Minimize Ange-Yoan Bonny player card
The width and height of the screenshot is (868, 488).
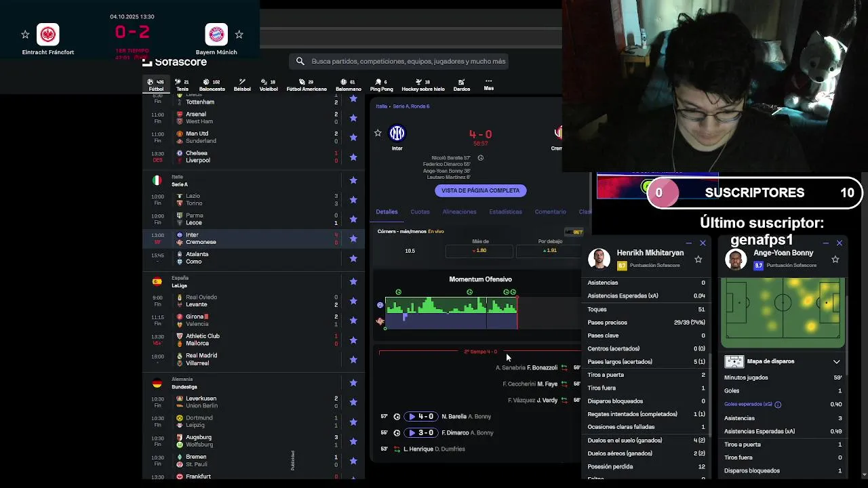tap(825, 243)
